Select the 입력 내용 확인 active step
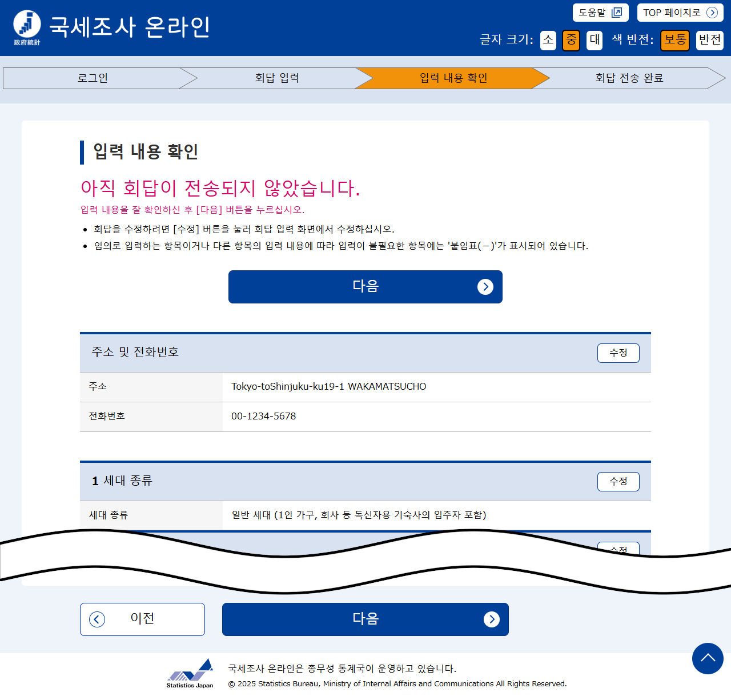This screenshot has height=700, width=731. coord(453,78)
